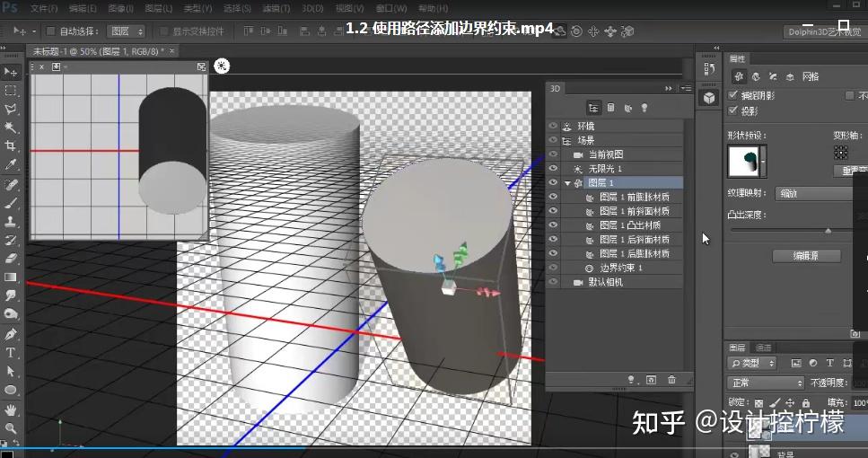Filter 3D panel by materials
Viewport: 868px width, 458px height.
point(627,108)
